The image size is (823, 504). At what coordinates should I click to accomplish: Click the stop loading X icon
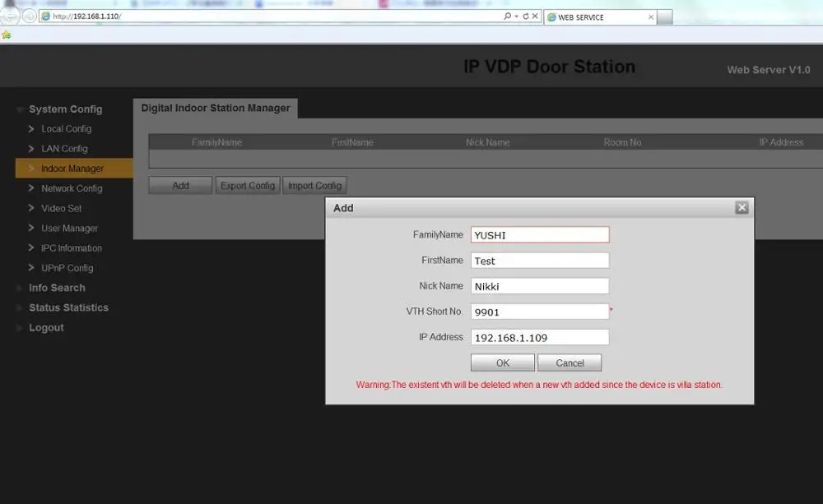(535, 16)
